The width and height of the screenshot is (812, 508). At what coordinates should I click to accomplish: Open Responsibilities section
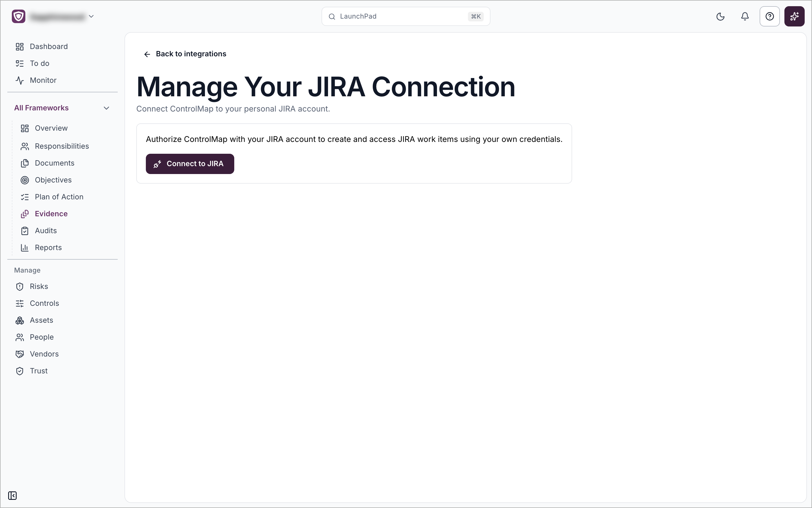pyautogui.click(x=62, y=146)
